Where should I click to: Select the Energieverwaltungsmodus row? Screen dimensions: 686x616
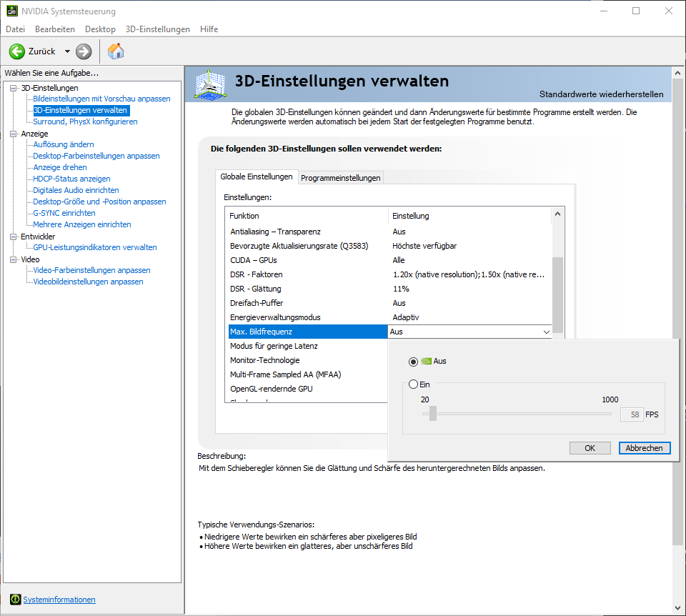click(390, 317)
